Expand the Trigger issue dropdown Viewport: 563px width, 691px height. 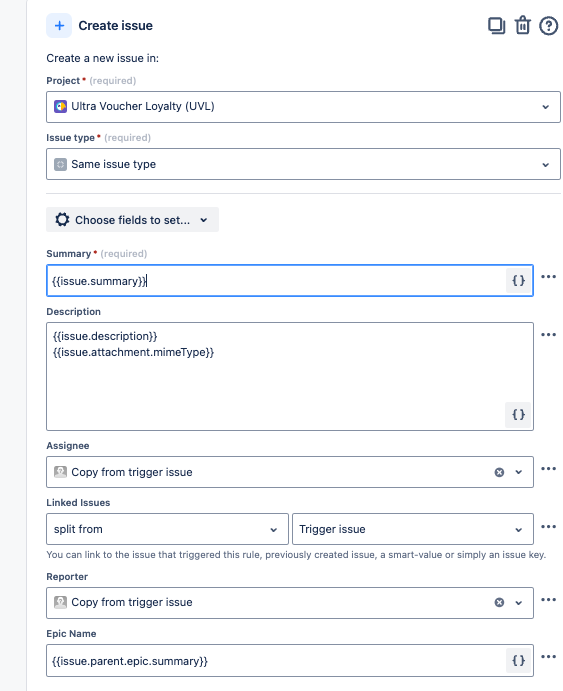coord(413,529)
